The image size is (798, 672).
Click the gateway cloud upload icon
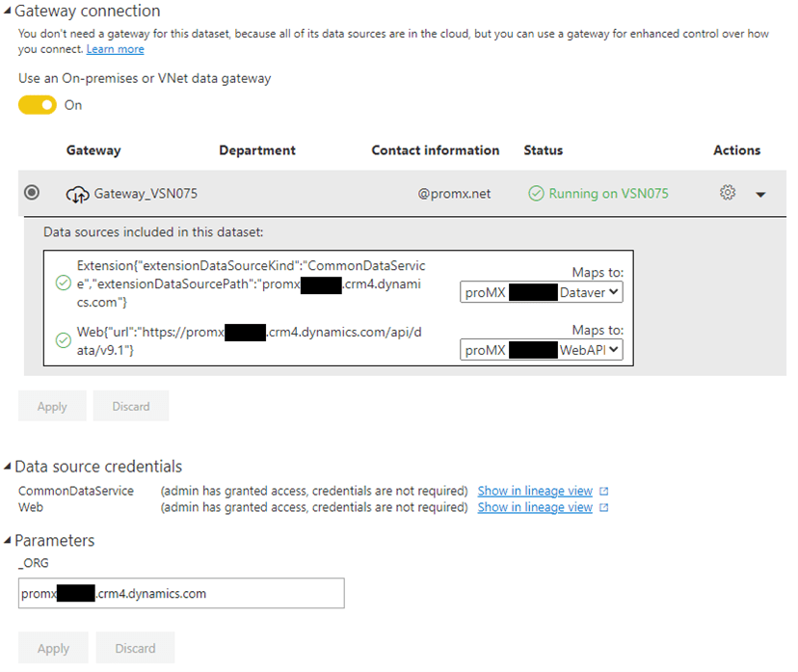click(x=77, y=194)
